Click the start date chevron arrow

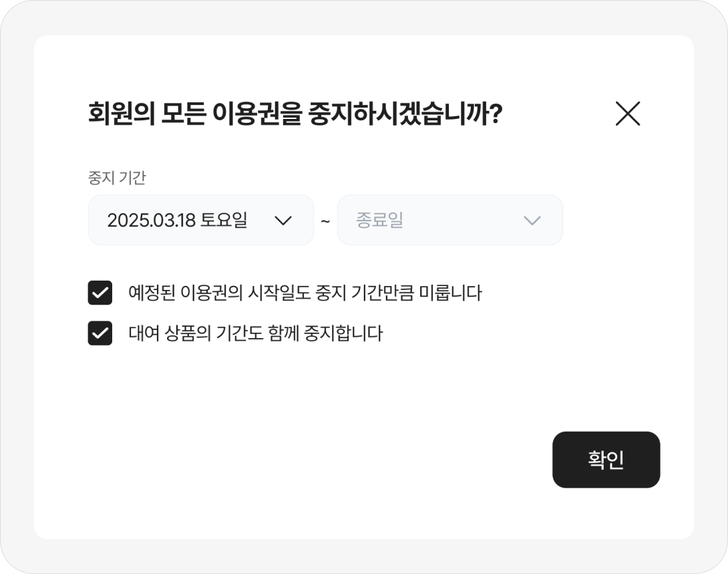pyautogui.click(x=283, y=221)
